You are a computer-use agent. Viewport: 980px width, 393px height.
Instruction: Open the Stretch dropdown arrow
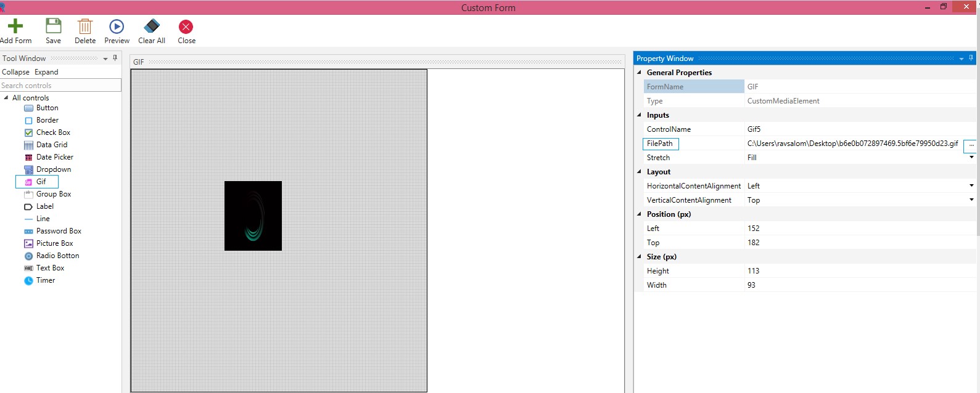tap(971, 158)
